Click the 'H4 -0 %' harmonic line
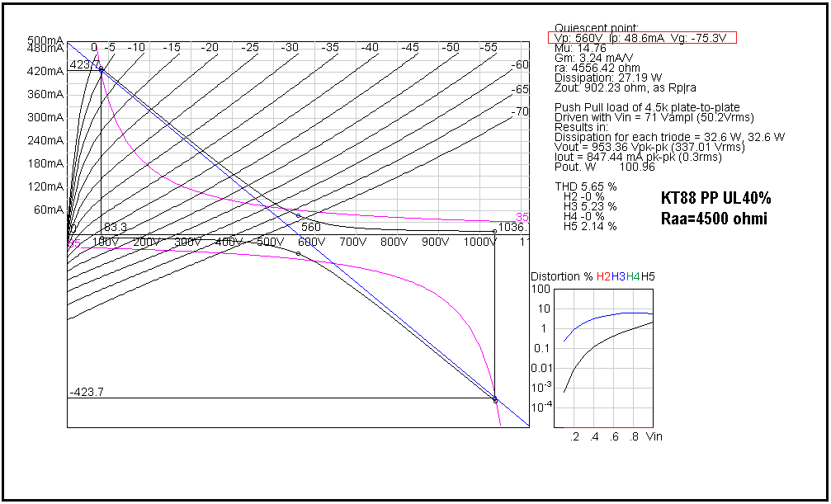 [584, 216]
